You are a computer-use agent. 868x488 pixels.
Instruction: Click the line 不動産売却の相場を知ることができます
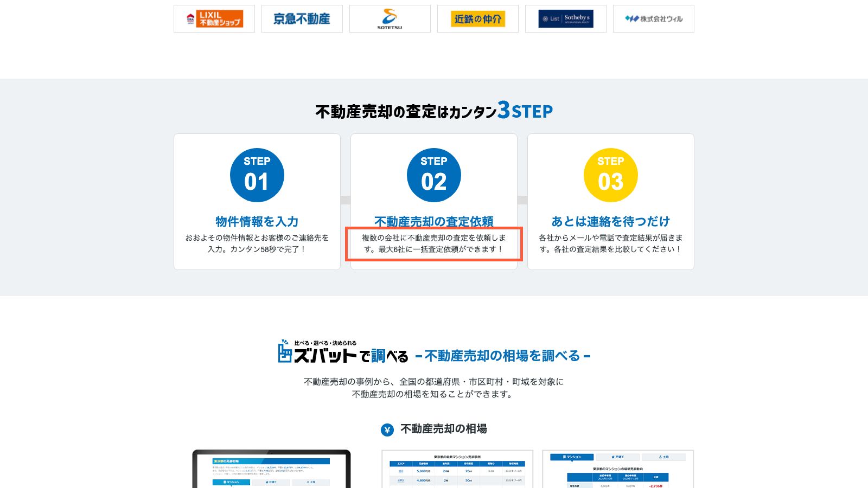(434, 394)
